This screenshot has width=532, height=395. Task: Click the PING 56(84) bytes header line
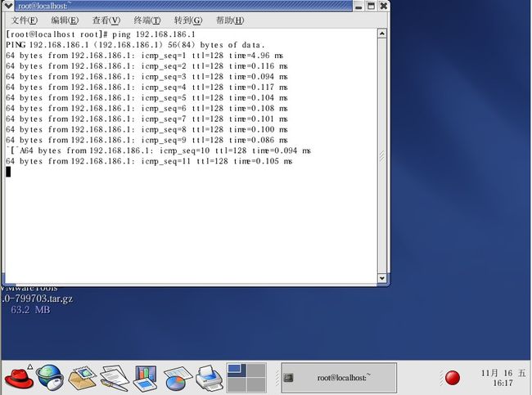[135, 45]
